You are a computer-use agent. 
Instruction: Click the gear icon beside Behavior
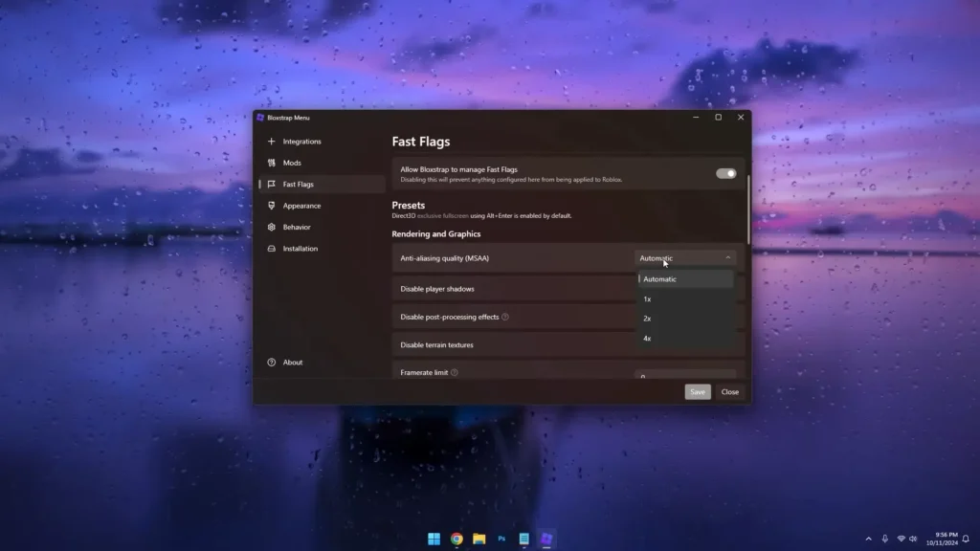271,227
